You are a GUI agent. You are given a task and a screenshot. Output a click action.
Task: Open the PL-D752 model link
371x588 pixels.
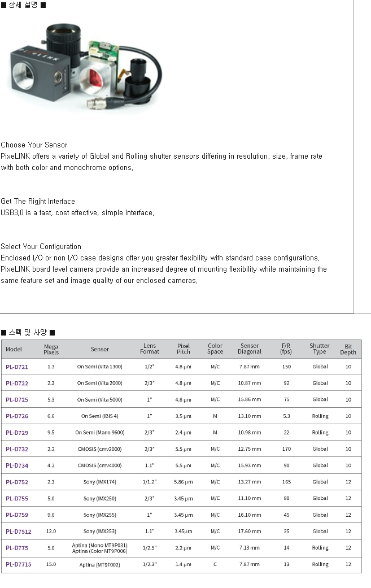[17, 482]
